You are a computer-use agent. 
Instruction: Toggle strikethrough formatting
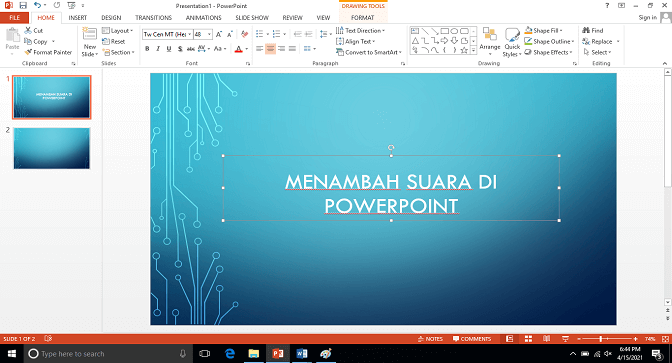point(191,49)
